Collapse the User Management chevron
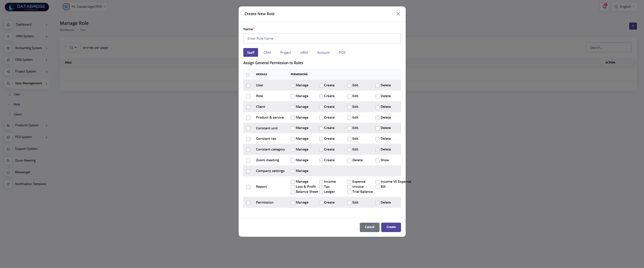The height and width of the screenshot is (268, 644). coord(47,83)
